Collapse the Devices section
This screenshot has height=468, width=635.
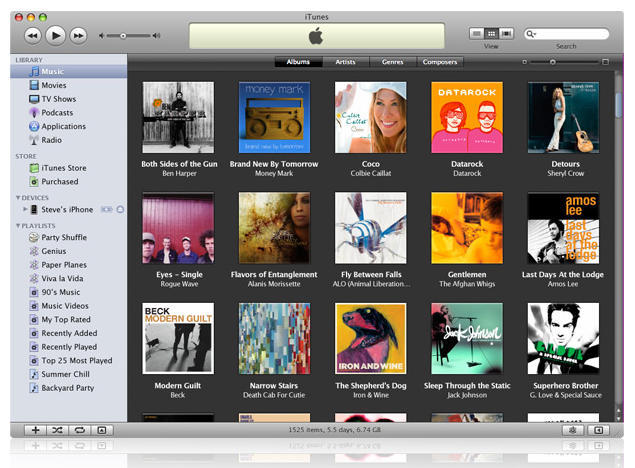pos(18,198)
